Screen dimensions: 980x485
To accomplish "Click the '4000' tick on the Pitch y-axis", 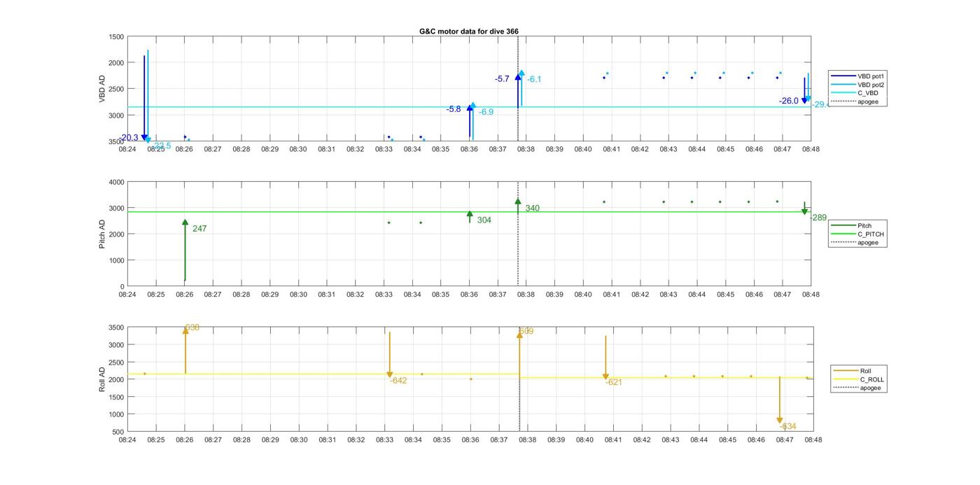I will click(116, 182).
